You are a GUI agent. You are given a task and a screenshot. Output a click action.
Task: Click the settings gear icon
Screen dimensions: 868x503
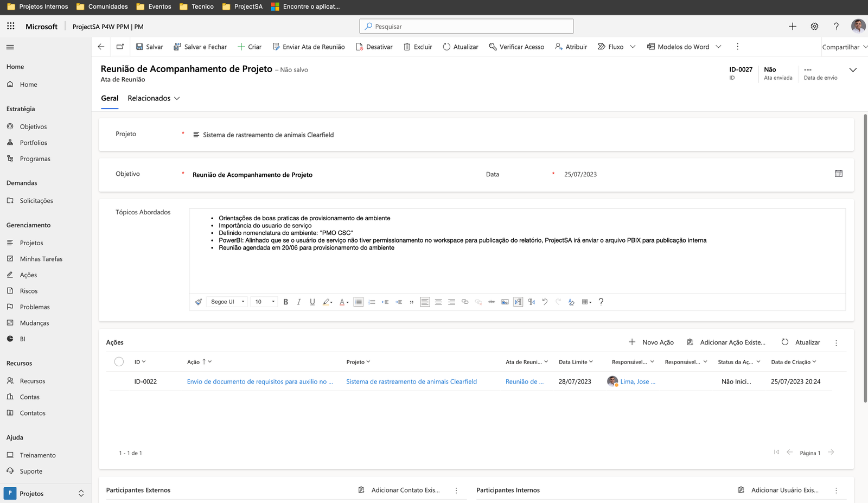coord(814,26)
